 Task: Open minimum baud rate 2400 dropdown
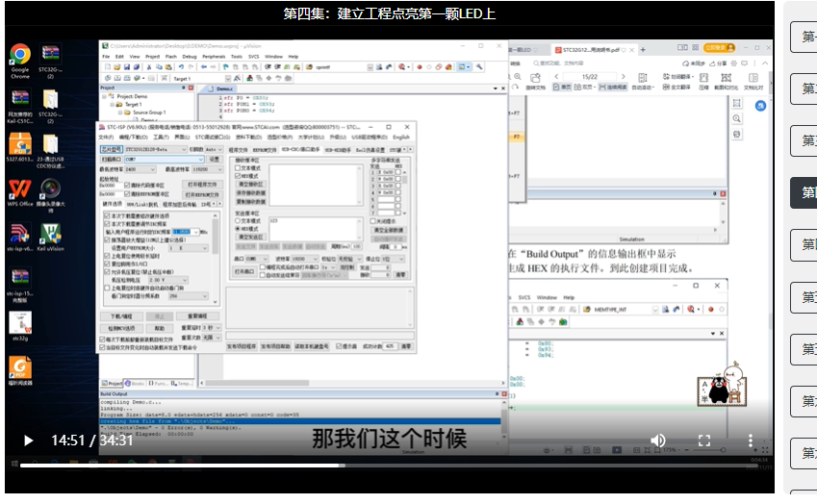click(140, 169)
